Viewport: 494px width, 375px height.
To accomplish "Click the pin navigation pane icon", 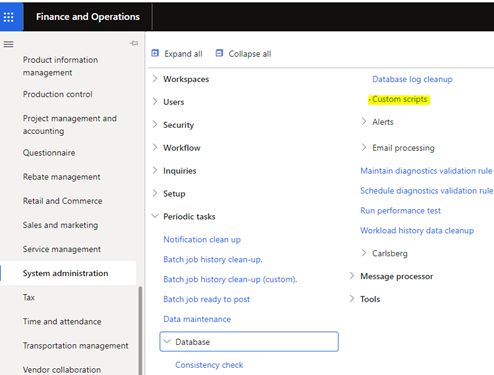I will point(134,43).
